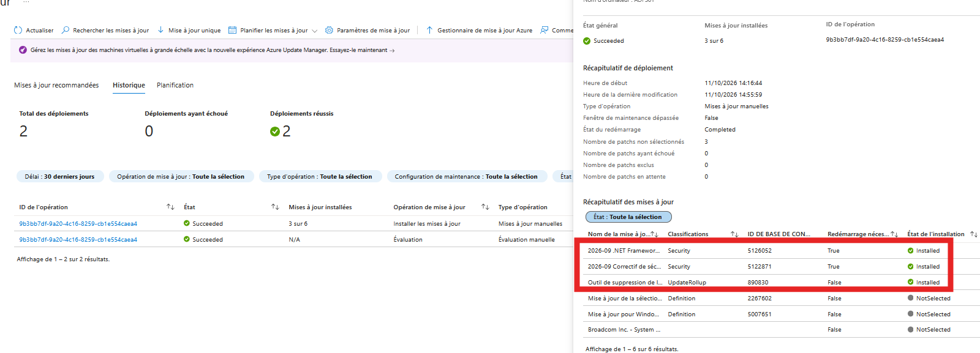Screen dimensions: 980x353
Task: Expand the Planifier les mises à jour chevron
Action: point(315,31)
